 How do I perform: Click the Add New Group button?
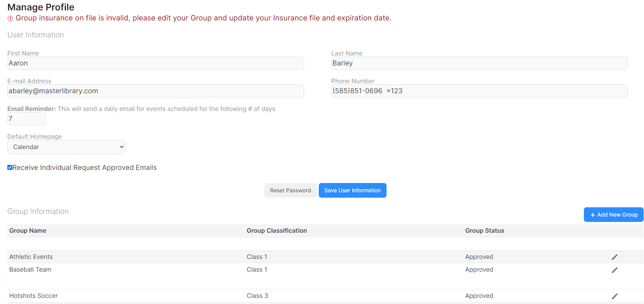tap(614, 215)
